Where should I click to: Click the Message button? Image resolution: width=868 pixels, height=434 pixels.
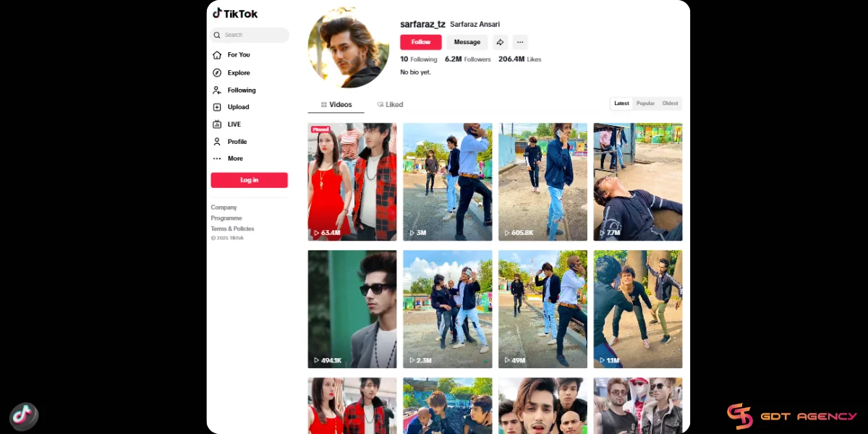(x=467, y=42)
